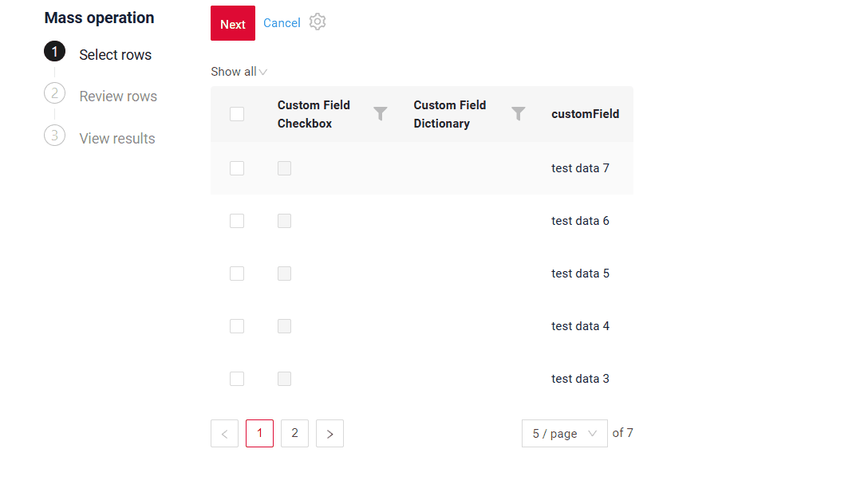Image resolution: width=868 pixels, height=496 pixels.
Task: Click the step 1 circle icon
Action: click(54, 52)
